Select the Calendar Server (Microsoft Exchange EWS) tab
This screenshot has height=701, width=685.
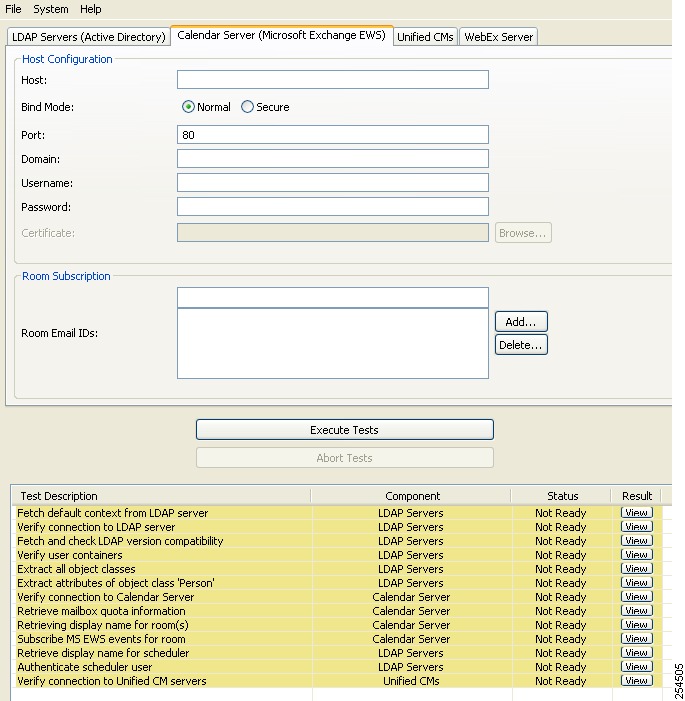pos(281,35)
